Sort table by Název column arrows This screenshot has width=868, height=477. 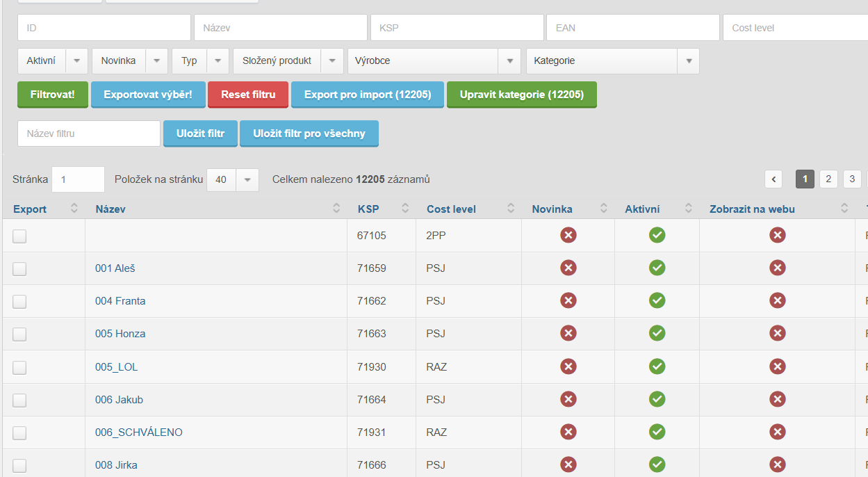pyautogui.click(x=336, y=209)
